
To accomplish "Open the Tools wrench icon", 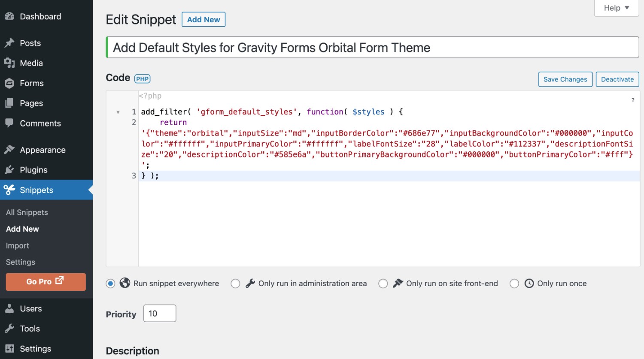I will point(10,329).
